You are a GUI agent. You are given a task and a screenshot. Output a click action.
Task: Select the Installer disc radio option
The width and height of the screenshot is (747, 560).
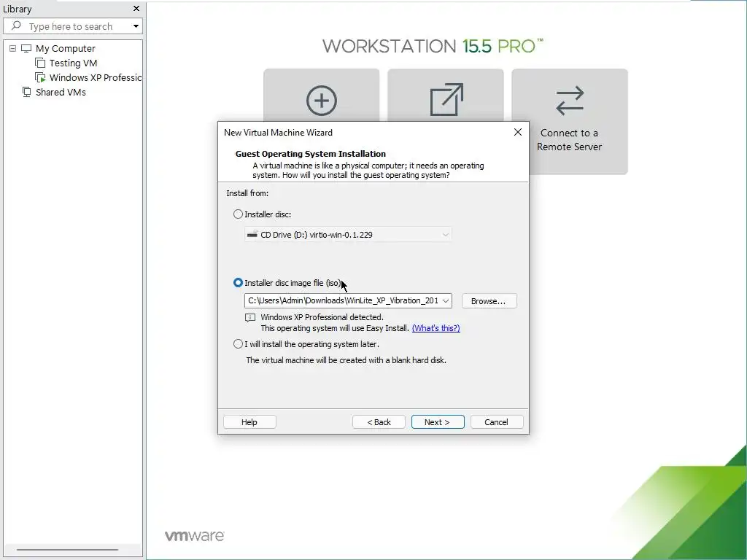[x=238, y=214]
